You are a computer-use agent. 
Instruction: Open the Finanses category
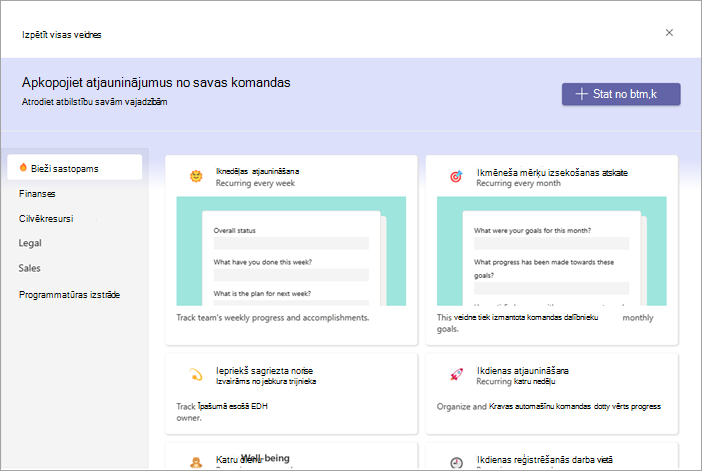coord(37,194)
